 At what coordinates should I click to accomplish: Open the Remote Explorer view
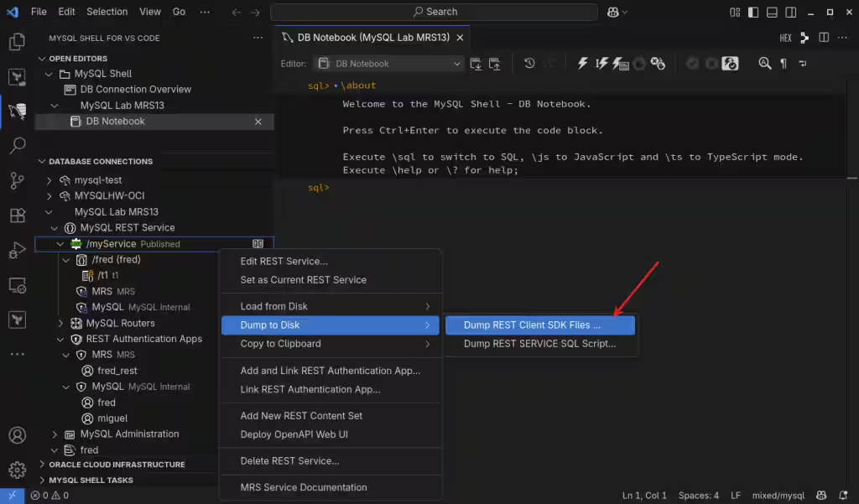(17, 285)
